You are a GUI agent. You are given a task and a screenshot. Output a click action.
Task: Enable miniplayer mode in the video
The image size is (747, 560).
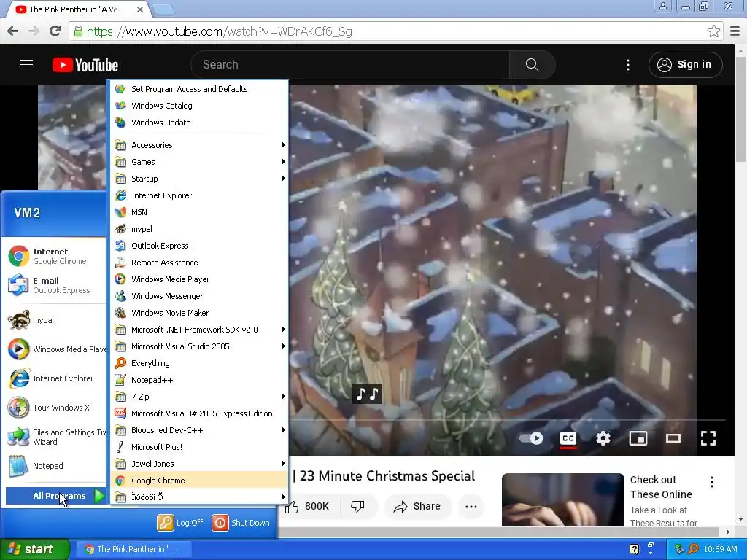point(638,438)
